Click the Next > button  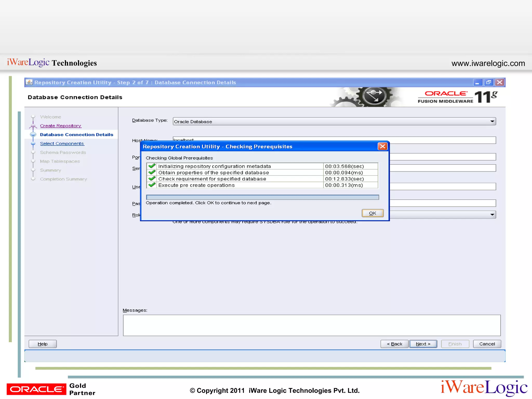tap(423, 344)
